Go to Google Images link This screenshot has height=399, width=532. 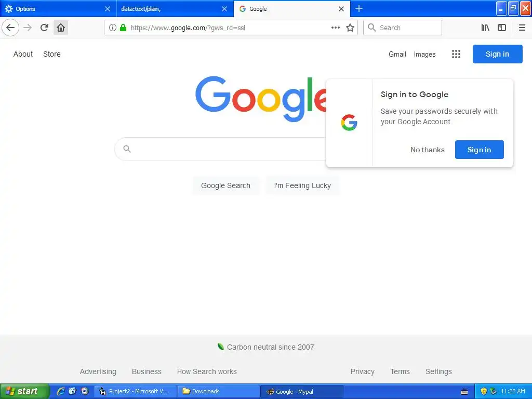pos(424,54)
